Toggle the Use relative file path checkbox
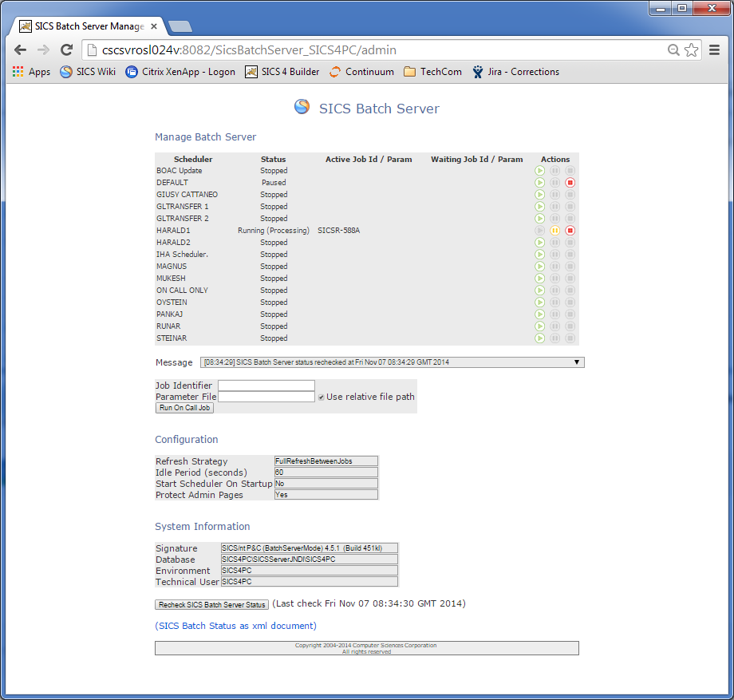734x700 pixels. [x=321, y=397]
